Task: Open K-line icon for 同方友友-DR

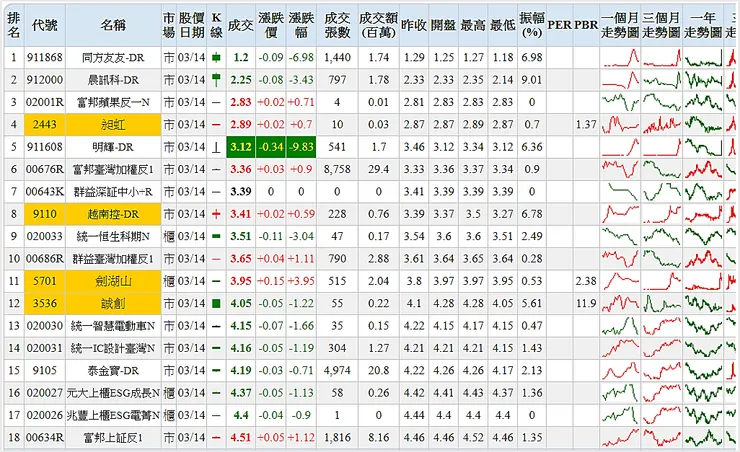Action: point(216,58)
